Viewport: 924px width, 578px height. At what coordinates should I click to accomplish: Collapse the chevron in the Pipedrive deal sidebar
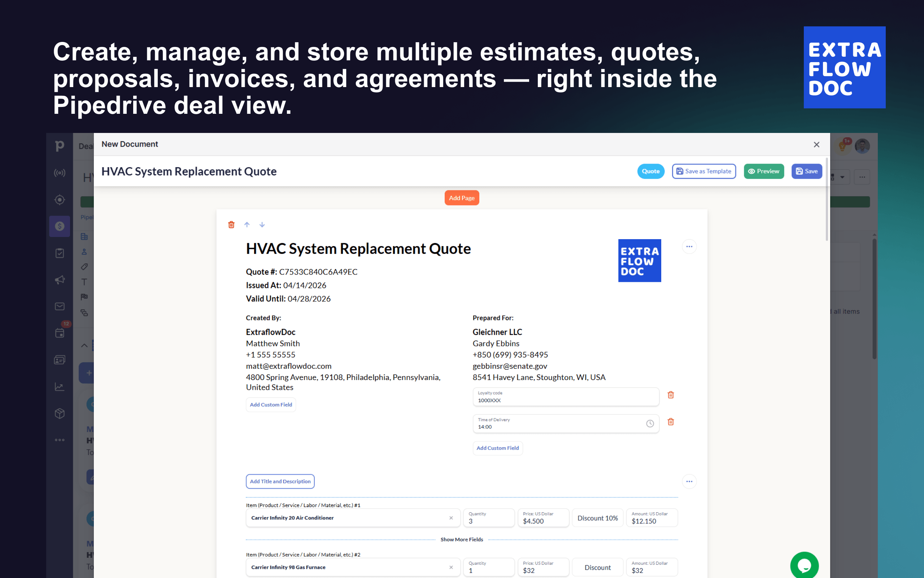click(x=84, y=346)
